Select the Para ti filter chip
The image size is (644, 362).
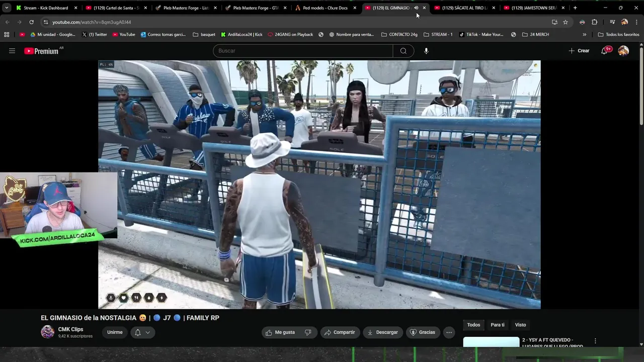pos(498,325)
